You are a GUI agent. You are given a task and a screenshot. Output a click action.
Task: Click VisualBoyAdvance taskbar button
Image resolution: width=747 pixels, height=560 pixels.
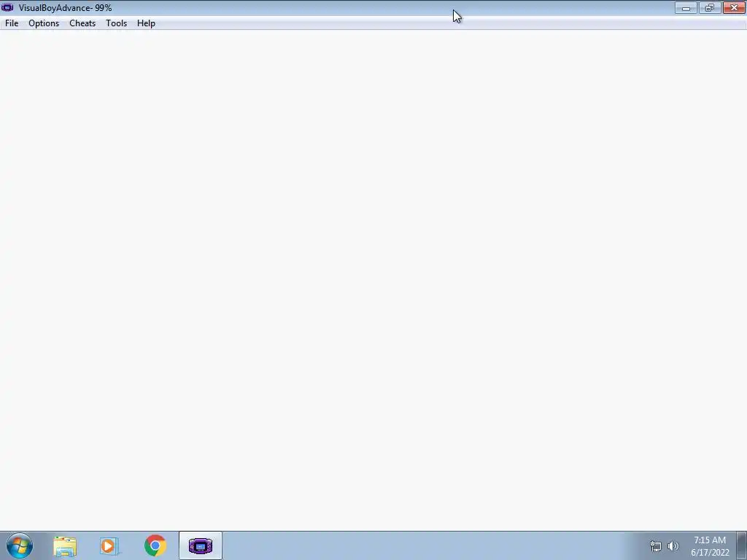[x=201, y=545]
